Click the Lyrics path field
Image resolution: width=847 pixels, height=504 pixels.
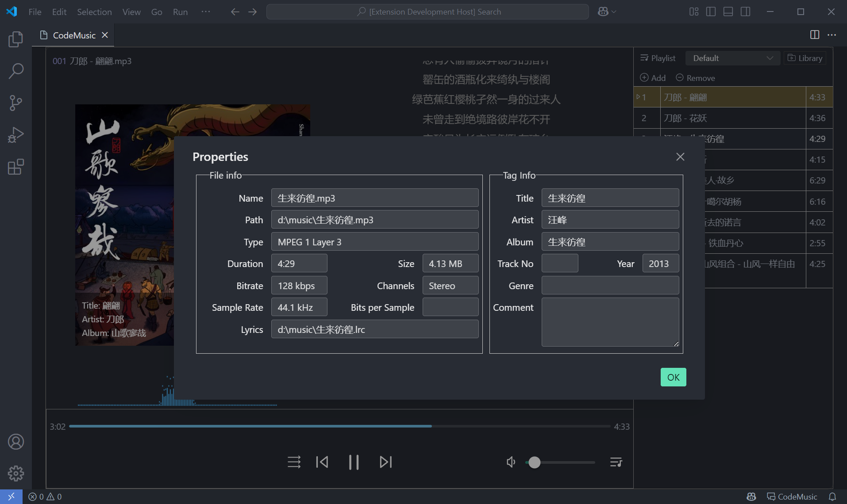click(375, 329)
